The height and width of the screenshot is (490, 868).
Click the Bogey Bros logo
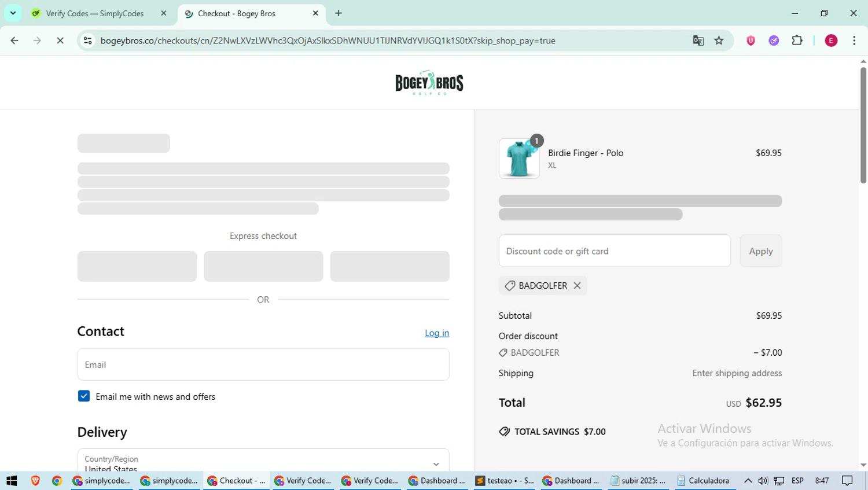click(x=429, y=83)
